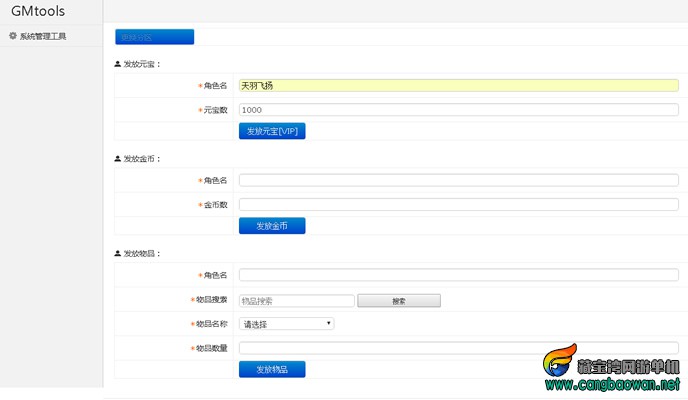Screen dimensions: 688x400
Task: Click the 物品搜索 search text box
Action: (297, 301)
